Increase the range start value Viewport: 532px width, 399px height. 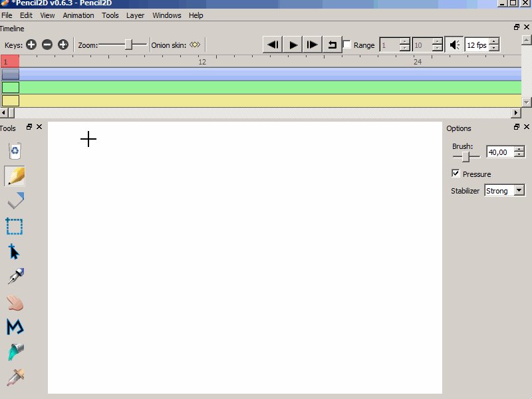pos(404,41)
